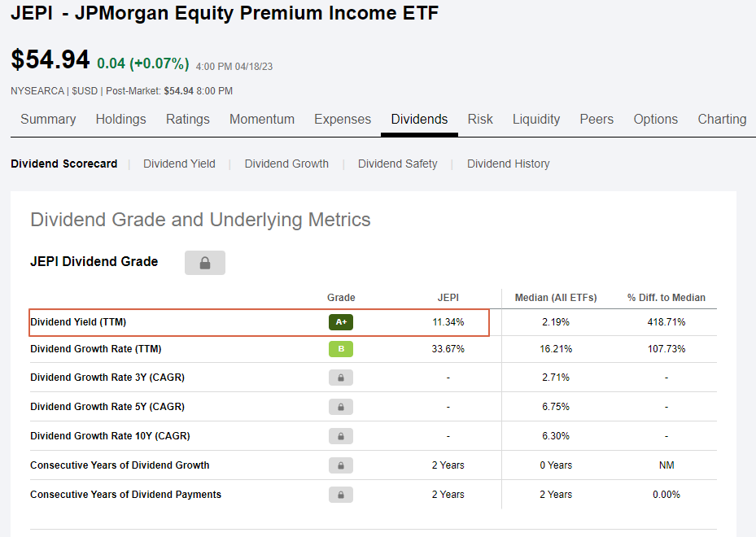The image size is (756, 537).
Task: Open the Dividend Growth sub-tab
Action: 286,164
